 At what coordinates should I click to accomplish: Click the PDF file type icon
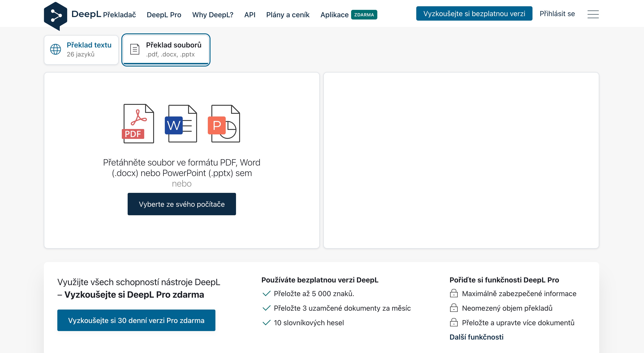click(x=138, y=123)
